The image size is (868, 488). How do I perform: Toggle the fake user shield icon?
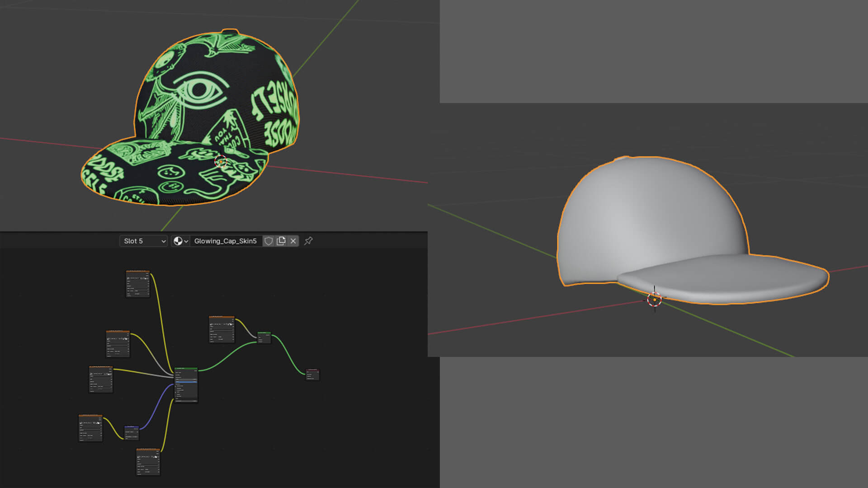point(269,241)
